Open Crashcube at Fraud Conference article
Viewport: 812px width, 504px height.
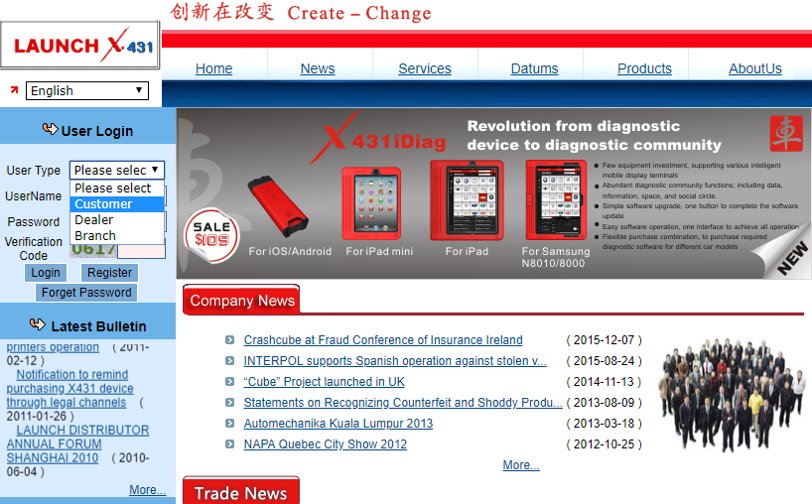383,340
